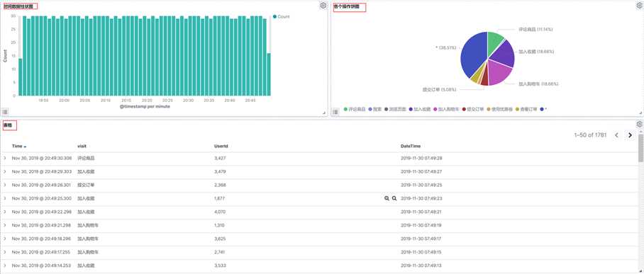Expand the row timed 20:49:22.298
The image size is (644, 274).
5,212
